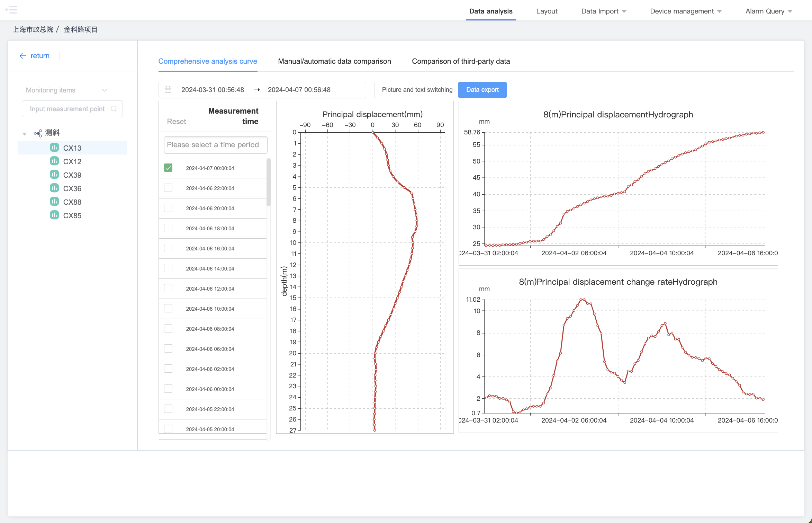Select Comprehensive analysis curve tab

click(x=208, y=61)
